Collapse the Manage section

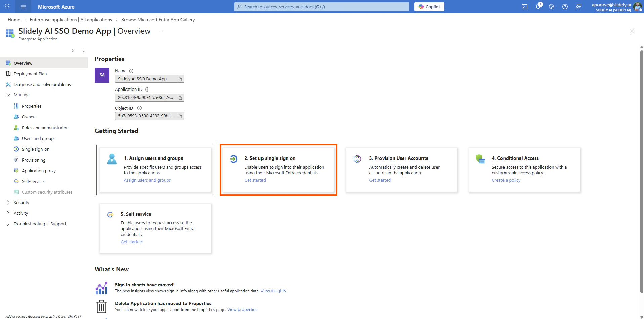(x=8, y=95)
